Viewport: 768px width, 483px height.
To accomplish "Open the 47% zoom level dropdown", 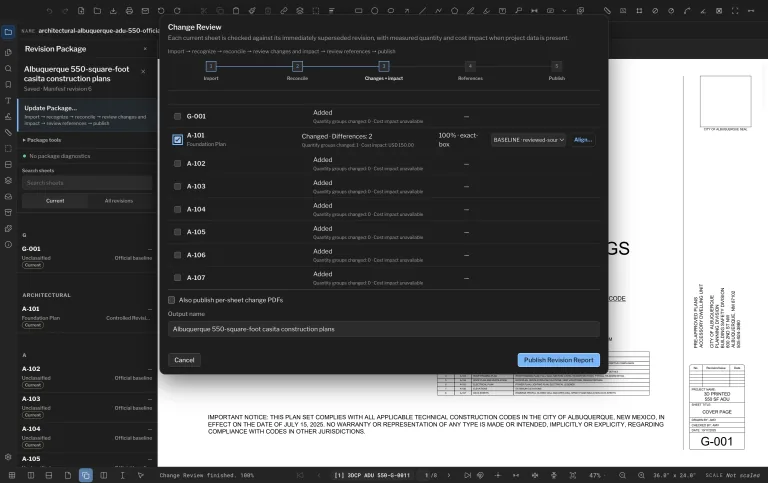I will pyautogui.click(x=597, y=475).
